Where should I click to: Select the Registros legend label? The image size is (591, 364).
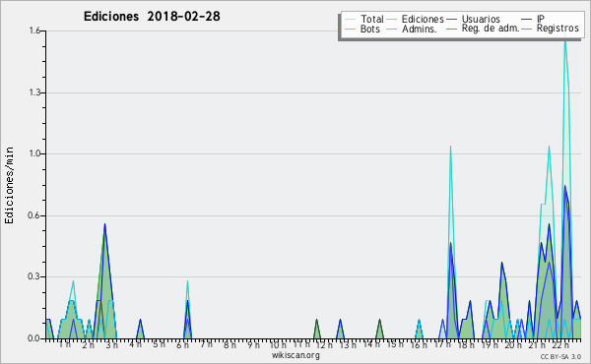[558, 29]
